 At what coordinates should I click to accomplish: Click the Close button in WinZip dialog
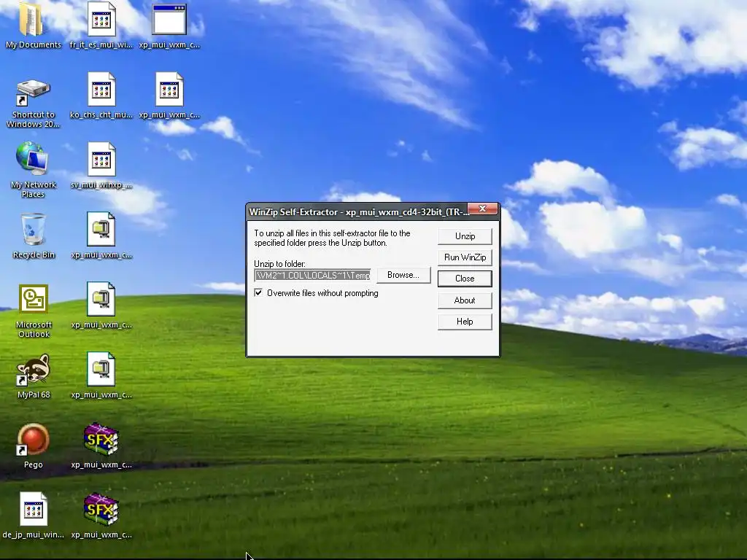click(465, 279)
